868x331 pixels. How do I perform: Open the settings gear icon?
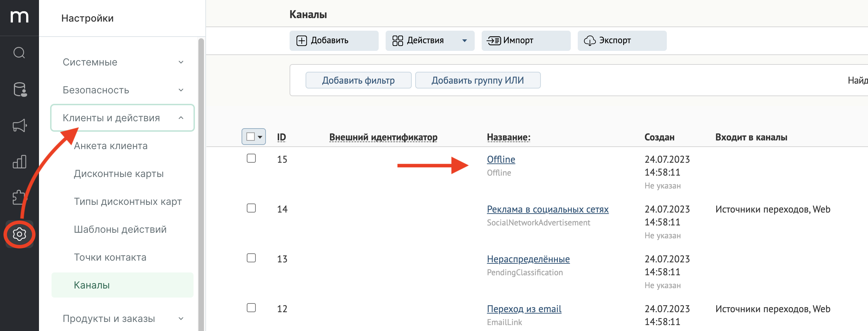tap(19, 234)
